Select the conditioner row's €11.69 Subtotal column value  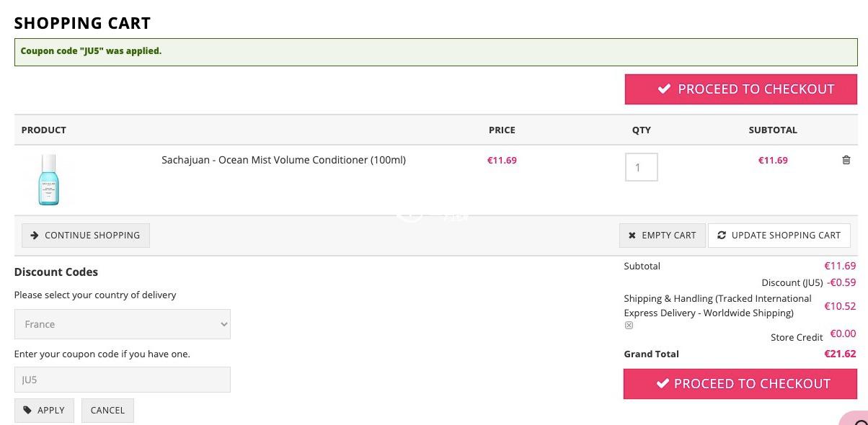pos(773,161)
